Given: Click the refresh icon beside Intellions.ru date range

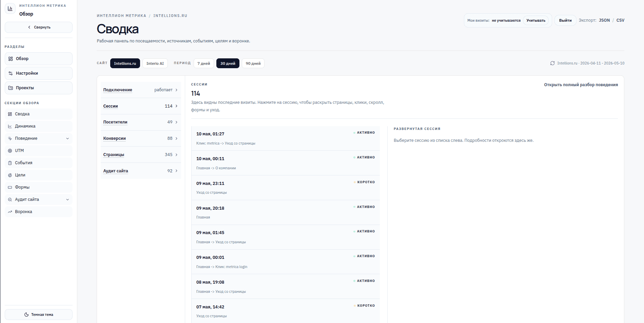Looking at the screenshot, I should (552, 63).
